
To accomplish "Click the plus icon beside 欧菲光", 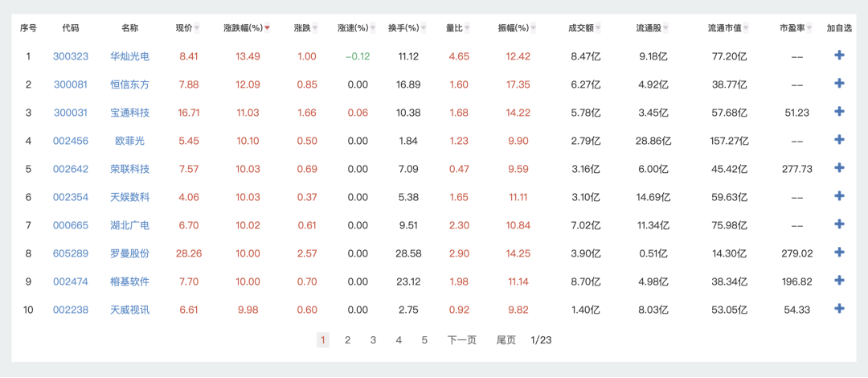I will click(839, 140).
